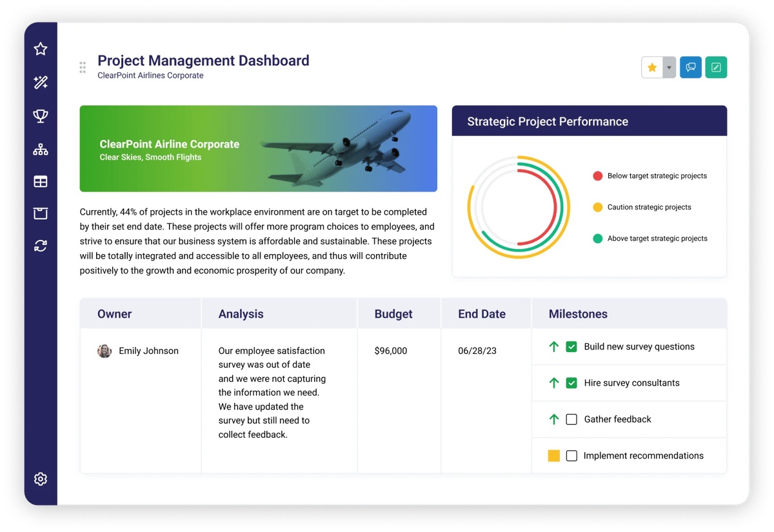774x532 pixels.
Task: Click green up arrow for Gather feedback
Action: coord(553,419)
